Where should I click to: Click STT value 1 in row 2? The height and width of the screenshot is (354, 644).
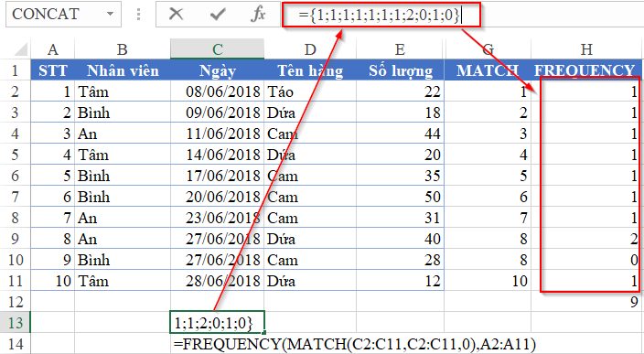(x=52, y=91)
